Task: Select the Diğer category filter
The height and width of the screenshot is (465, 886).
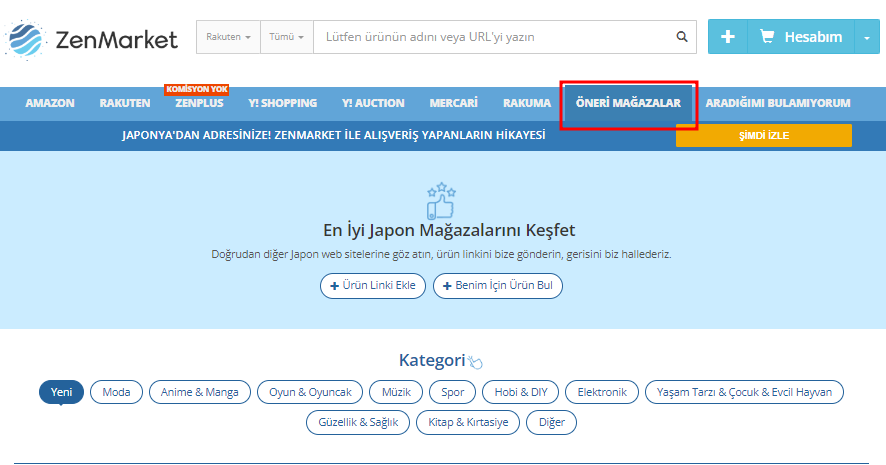Action: (551, 423)
